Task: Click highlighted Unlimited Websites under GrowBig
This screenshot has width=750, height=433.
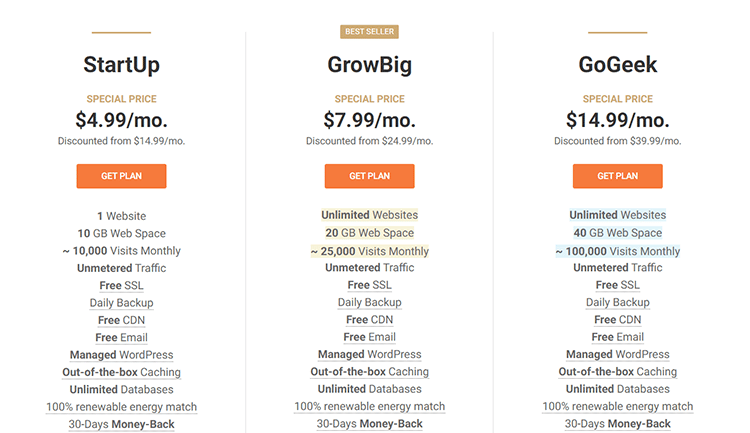Action: click(x=369, y=215)
